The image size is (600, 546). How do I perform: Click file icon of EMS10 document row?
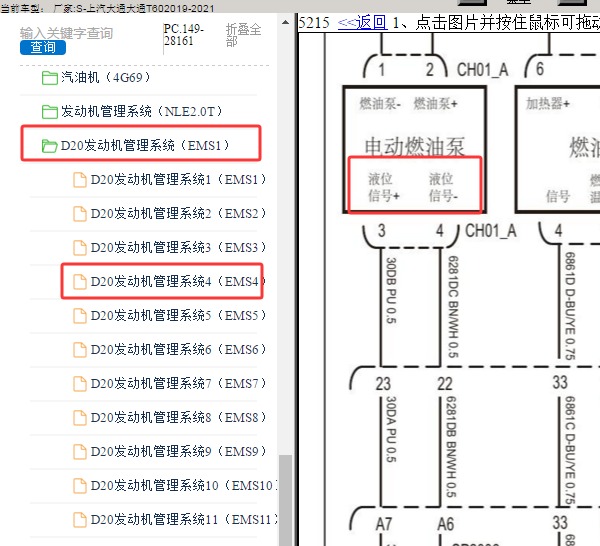point(80,486)
